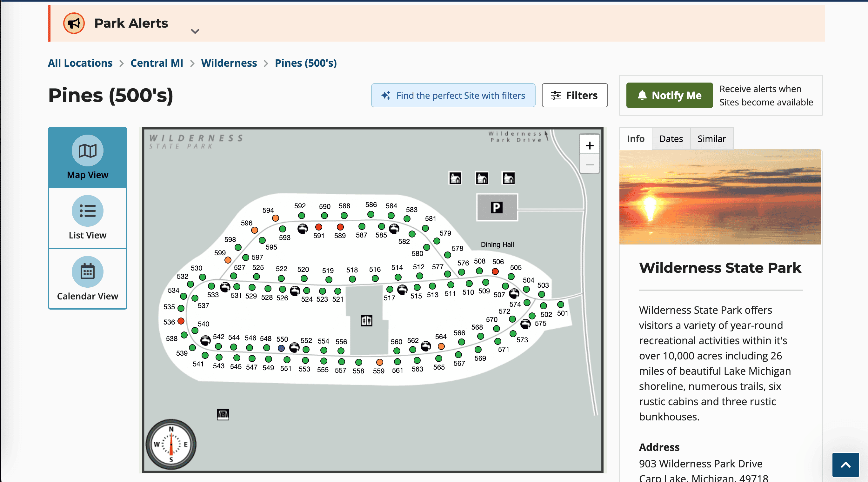Select campsite 541 green marker

point(205,355)
